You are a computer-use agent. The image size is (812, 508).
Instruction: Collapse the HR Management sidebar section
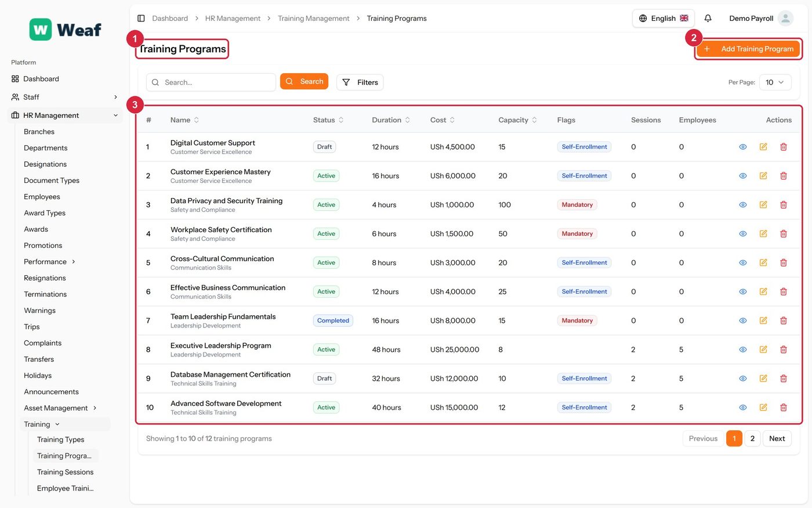tap(64, 116)
